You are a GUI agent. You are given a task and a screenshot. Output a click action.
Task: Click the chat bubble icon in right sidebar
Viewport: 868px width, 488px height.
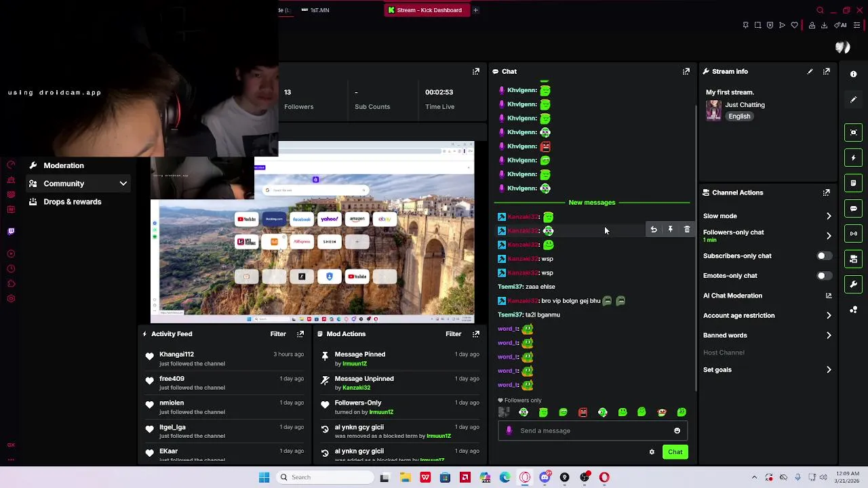click(x=853, y=208)
